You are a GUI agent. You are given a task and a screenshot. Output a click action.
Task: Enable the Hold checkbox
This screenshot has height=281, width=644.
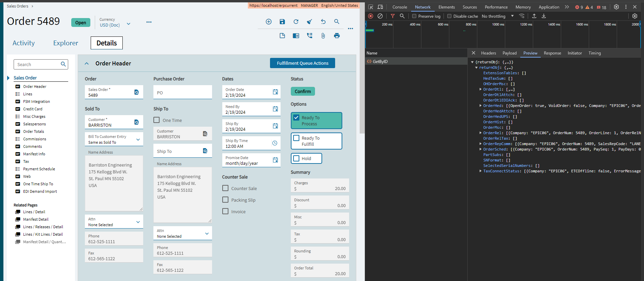pyautogui.click(x=297, y=158)
